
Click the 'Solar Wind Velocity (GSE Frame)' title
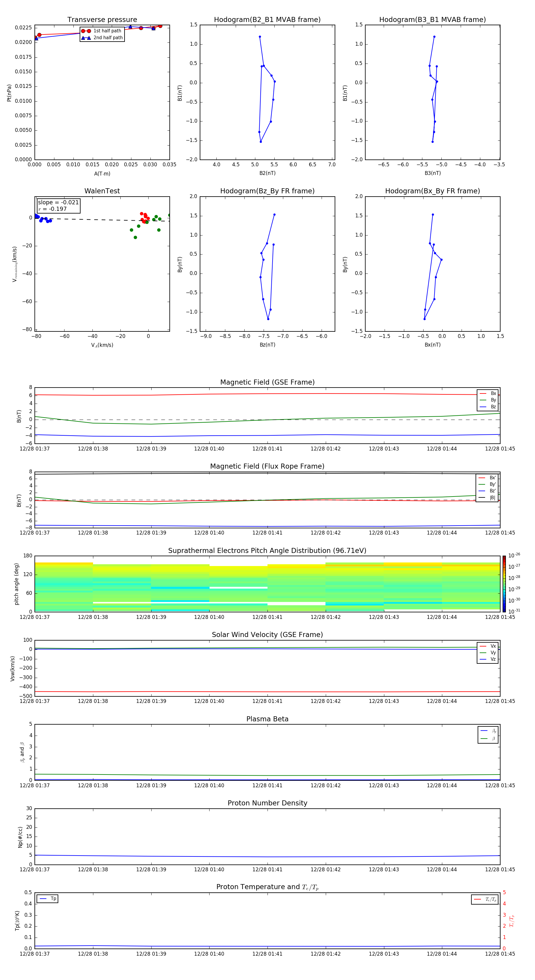pyautogui.click(x=267, y=635)
